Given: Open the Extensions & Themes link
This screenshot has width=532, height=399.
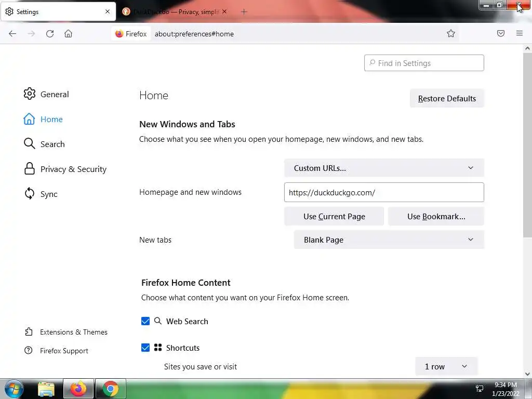Looking at the screenshot, I should pos(66,332).
